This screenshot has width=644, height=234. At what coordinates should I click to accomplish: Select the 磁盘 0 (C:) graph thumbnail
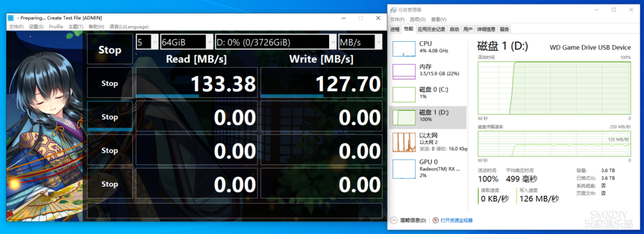(x=404, y=95)
